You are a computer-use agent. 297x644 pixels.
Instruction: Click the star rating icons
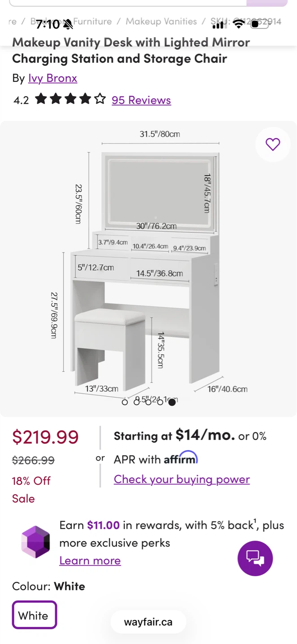[70, 99]
